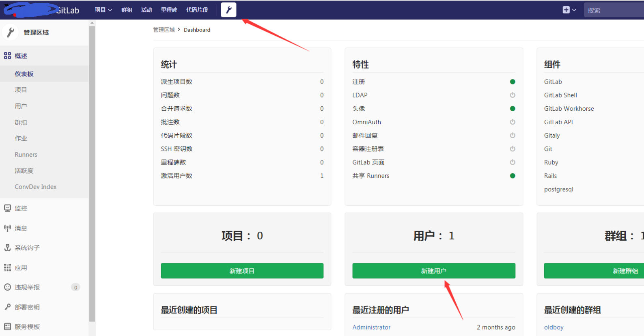Click the GitLab 页面 disabled power icon
This screenshot has height=336, width=644.
[513, 162]
